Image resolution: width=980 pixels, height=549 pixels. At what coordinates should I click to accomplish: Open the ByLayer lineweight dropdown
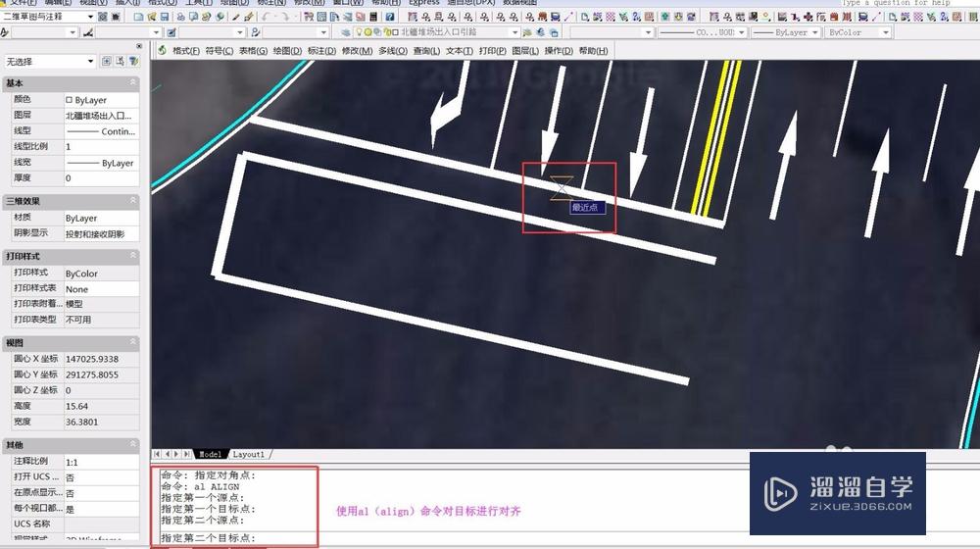[x=786, y=32]
